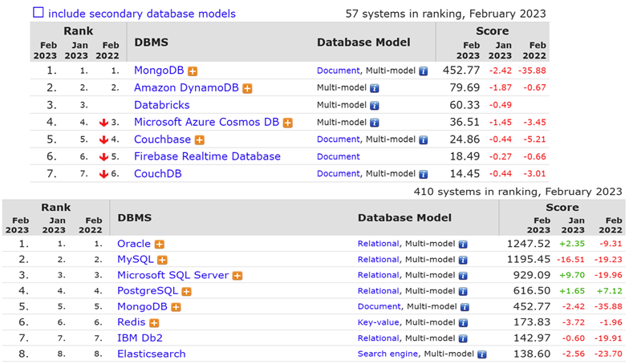This screenshot has height=364, width=629.
Task: Open the CouchDB link
Action: (x=157, y=173)
